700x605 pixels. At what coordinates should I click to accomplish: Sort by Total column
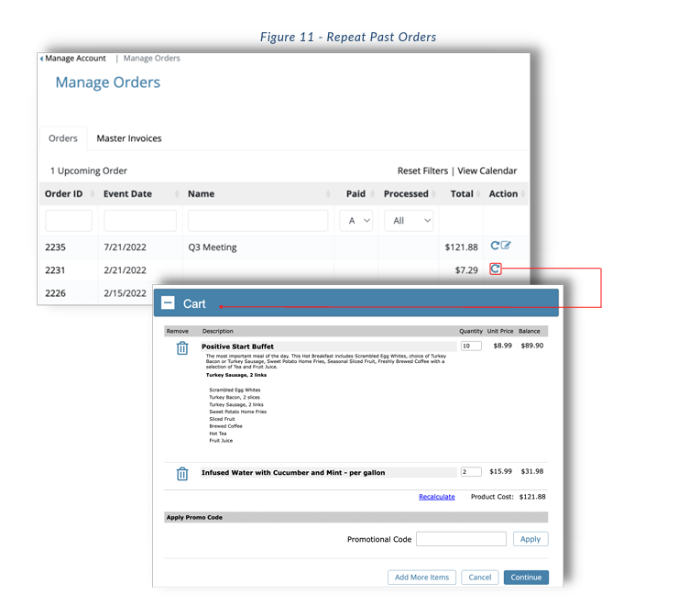pos(478,193)
